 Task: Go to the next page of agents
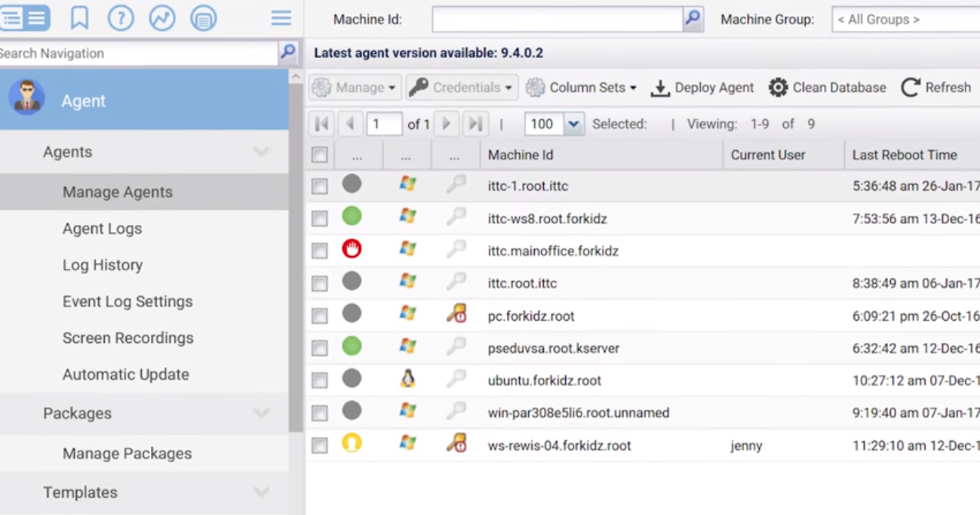[x=447, y=124]
